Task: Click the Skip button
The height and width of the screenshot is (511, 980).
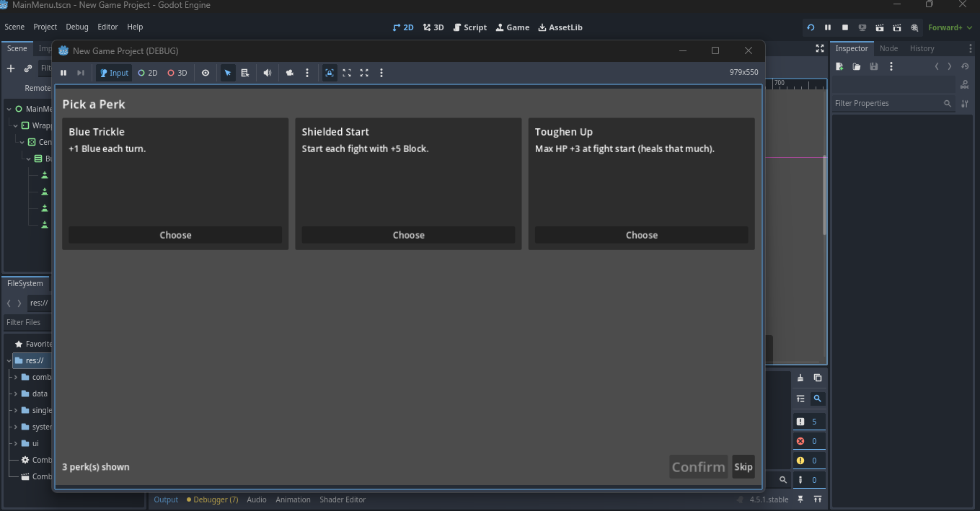Action: [743, 467]
